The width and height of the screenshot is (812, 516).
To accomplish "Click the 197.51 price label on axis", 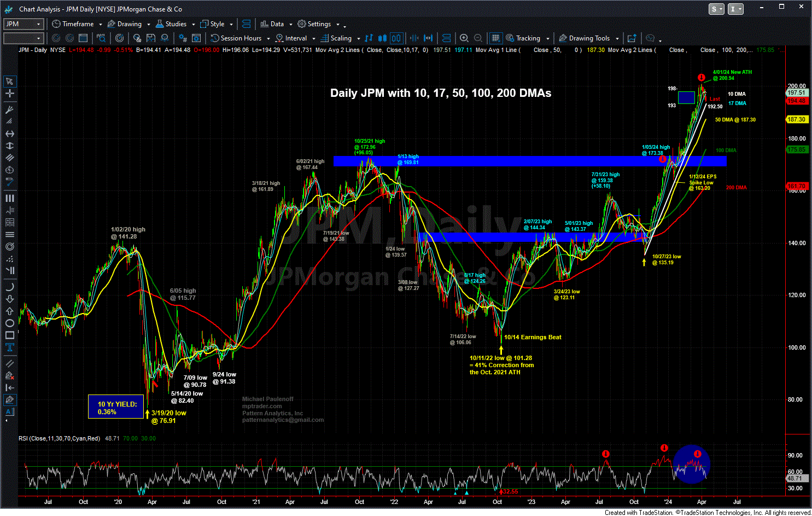I will click(x=797, y=93).
